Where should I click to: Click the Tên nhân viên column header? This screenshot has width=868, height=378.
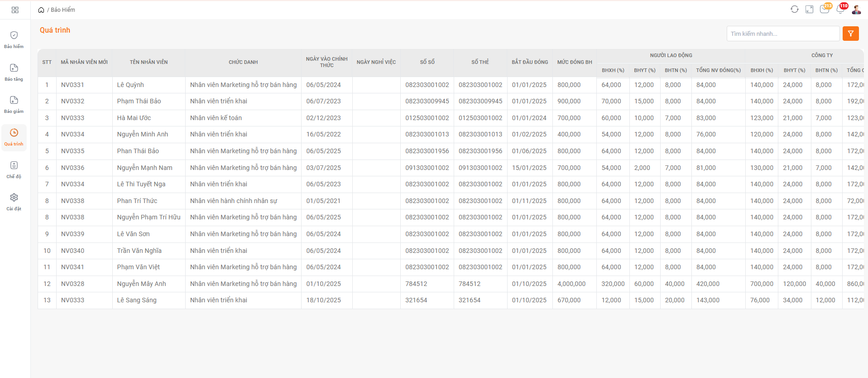pyautogui.click(x=149, y=62)
